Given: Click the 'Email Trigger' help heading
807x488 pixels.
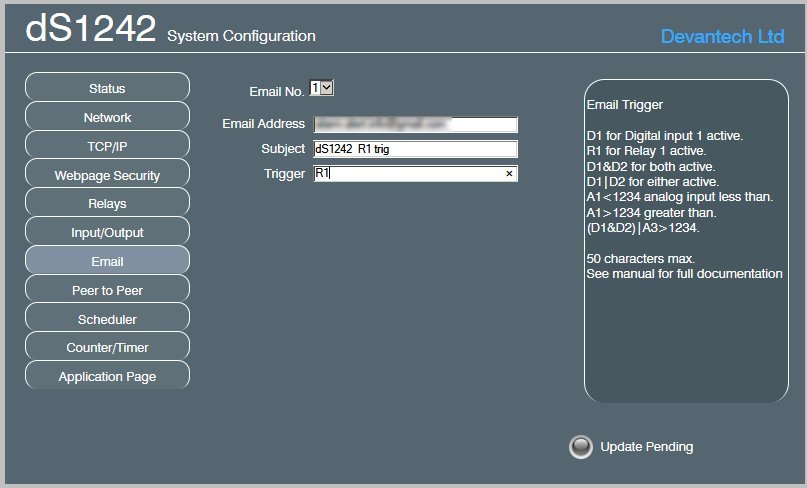Looking at the screenshot, I should (624, 104).
